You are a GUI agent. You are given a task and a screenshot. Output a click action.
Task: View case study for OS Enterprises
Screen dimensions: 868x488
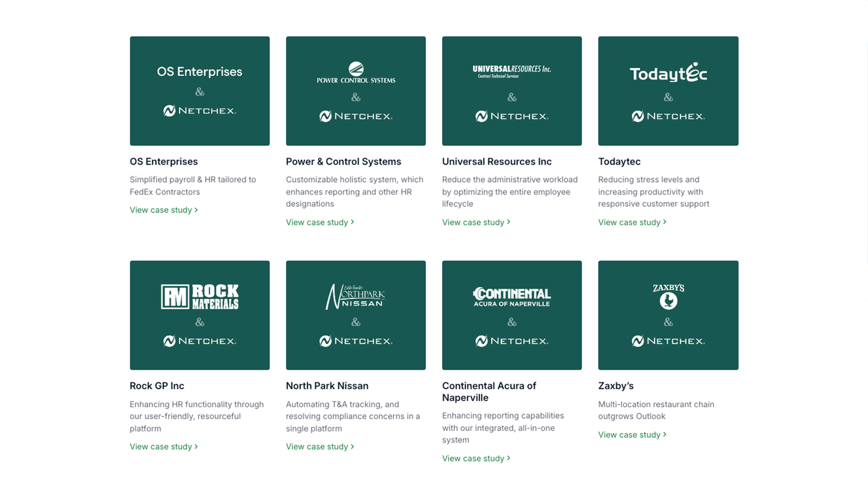163,210
